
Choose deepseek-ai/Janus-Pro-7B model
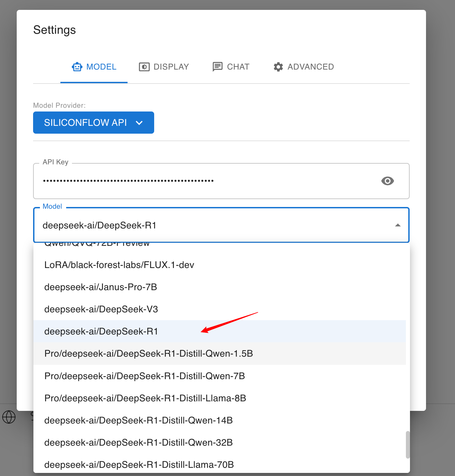coord(220,287)
